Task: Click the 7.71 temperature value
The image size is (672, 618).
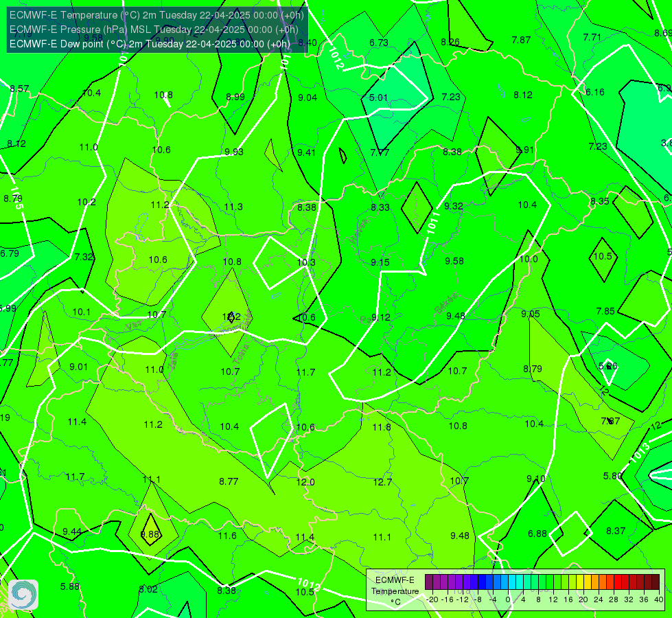Action: pos(592,37)
